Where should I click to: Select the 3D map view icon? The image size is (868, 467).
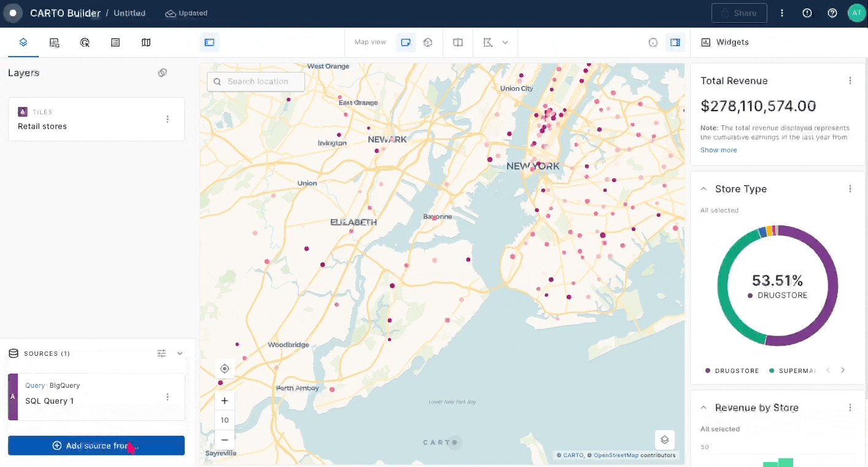(428, 42)
